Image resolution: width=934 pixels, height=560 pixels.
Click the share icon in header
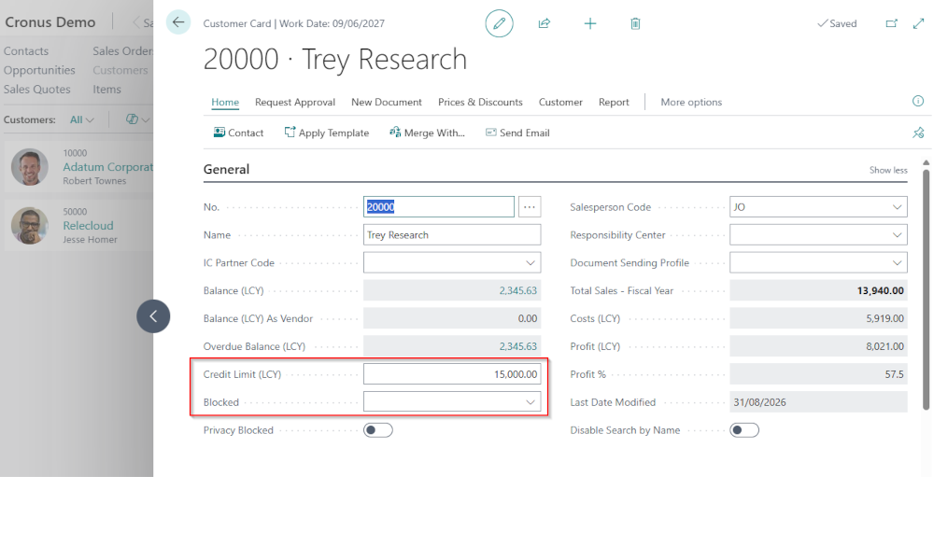pos(544,24)
